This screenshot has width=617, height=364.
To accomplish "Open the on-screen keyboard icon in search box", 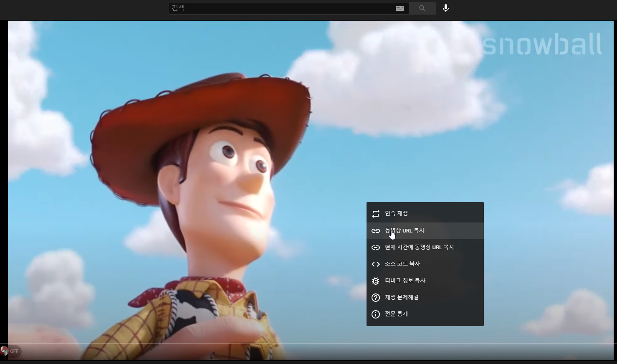I will coord(400,8).
